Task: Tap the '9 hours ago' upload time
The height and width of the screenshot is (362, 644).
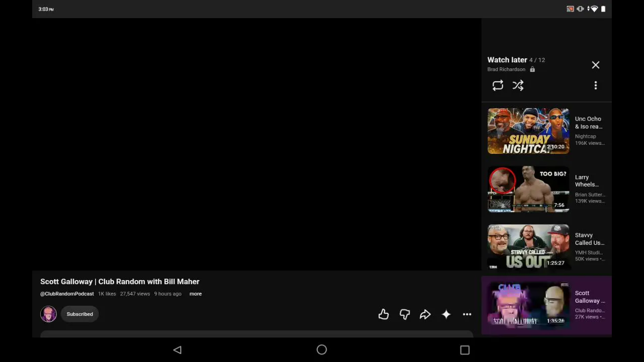Action: click(x=168, y=294)
